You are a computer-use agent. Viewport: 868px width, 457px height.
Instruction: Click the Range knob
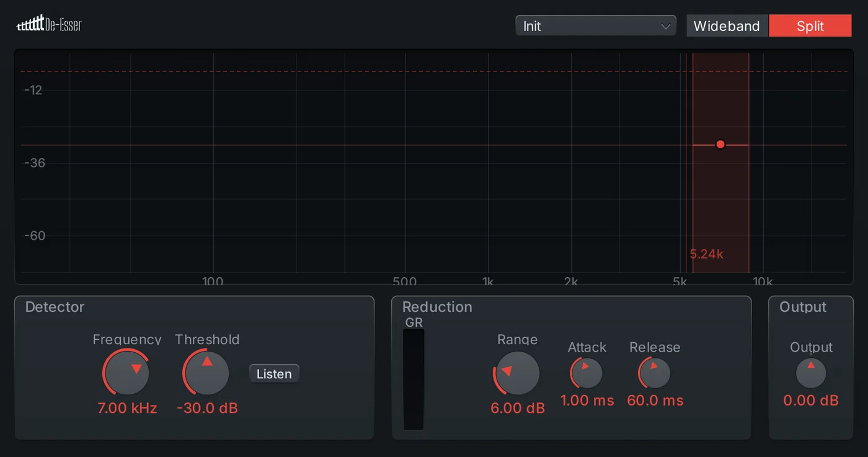517,373
